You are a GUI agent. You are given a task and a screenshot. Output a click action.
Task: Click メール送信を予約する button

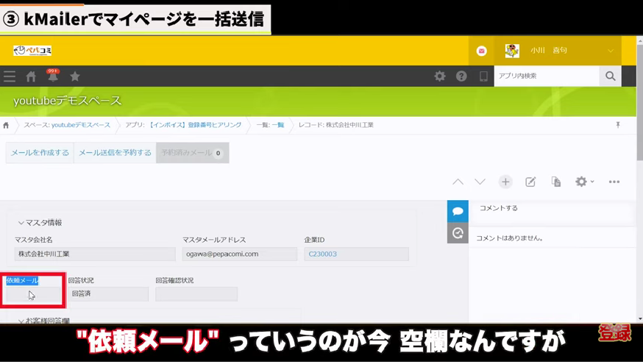coord(115,153)
